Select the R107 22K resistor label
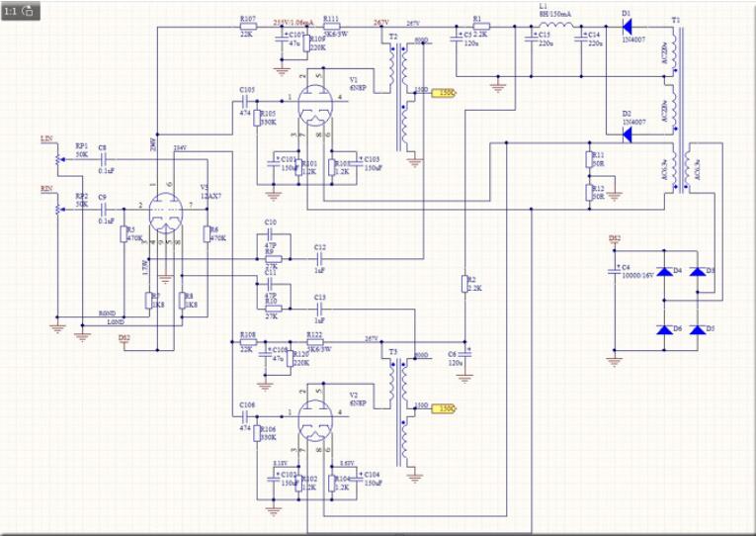 click(247, 19)
